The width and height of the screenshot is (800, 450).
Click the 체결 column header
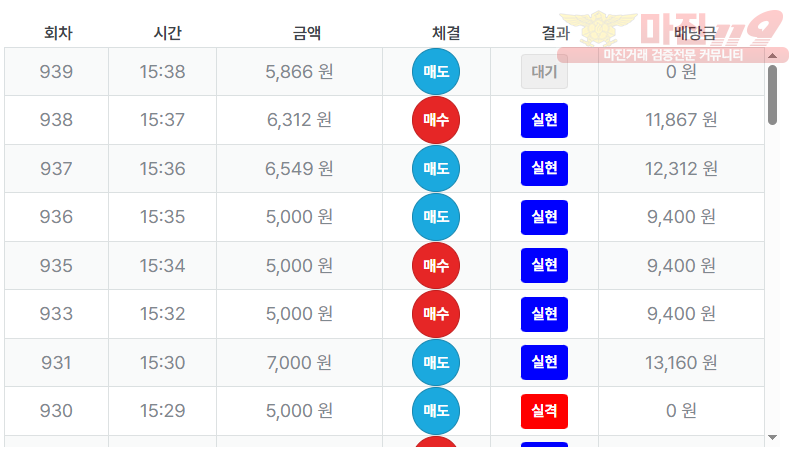(446, 33)
